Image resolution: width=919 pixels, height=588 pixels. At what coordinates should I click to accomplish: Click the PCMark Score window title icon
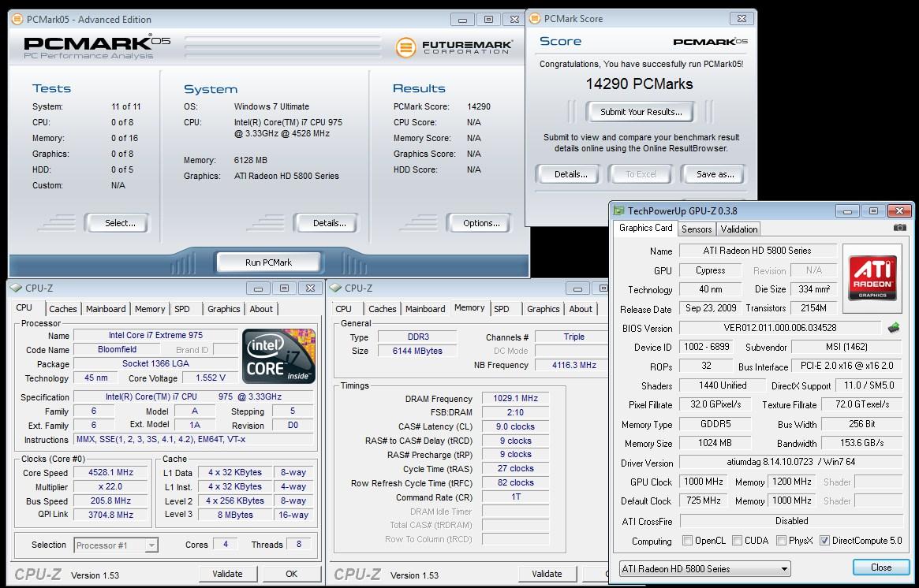point(535,19)
